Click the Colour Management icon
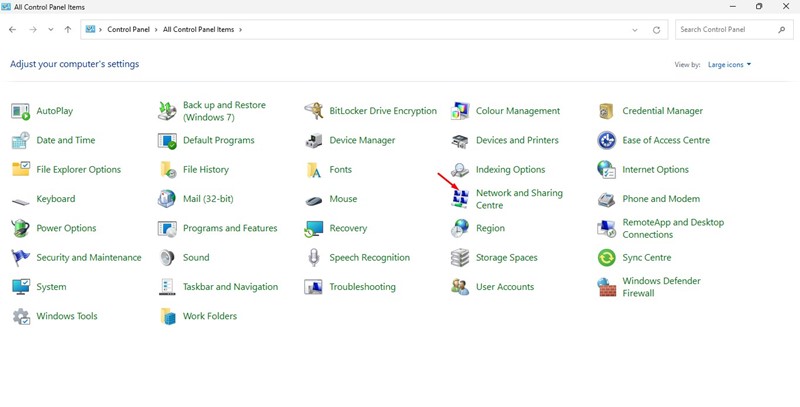800x407 pixels. 460,111
